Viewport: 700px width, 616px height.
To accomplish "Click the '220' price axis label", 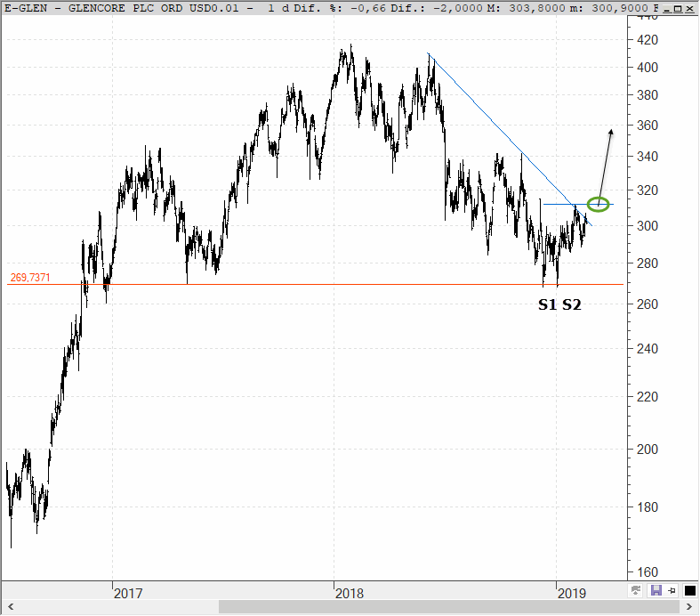I will click(648, 397).
